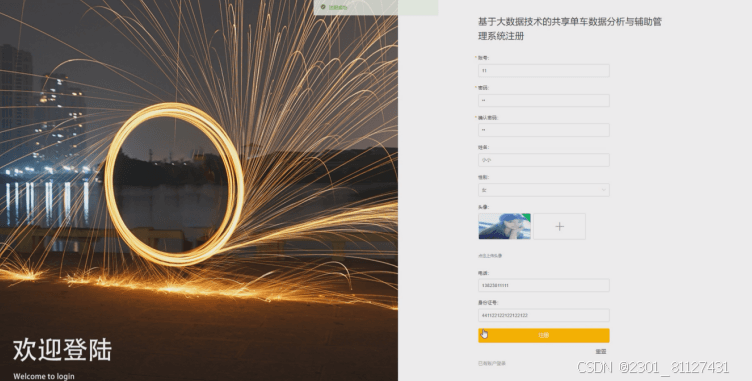The image size is (752, 381).
Task: Focus the 账号 account input field
Action: pyautogui.click(x=543, y=71)
